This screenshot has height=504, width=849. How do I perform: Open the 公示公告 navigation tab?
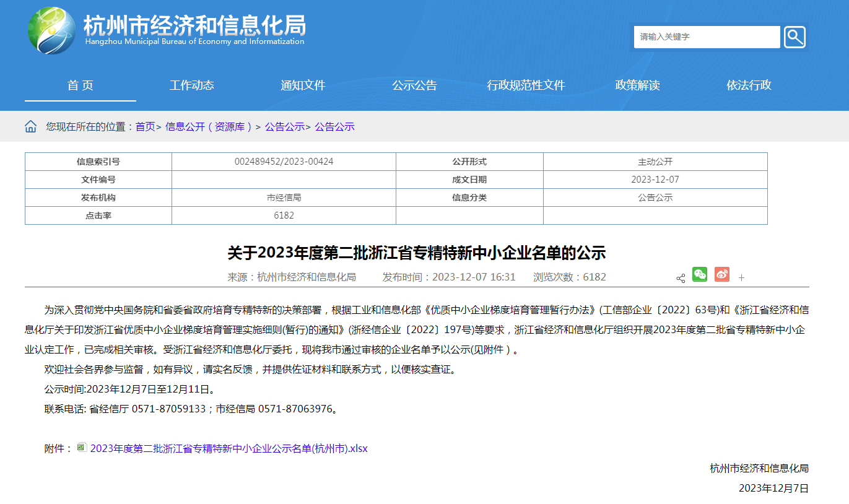414,85
